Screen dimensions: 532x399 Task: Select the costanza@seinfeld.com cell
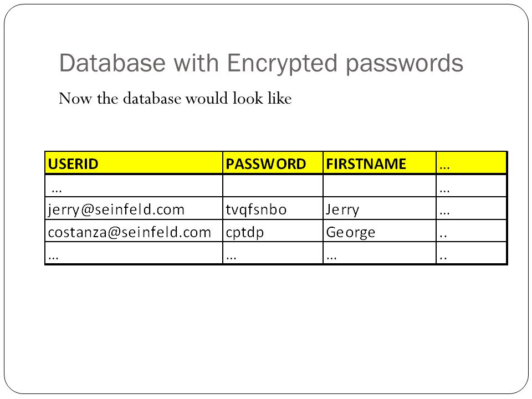click(134, 231)
